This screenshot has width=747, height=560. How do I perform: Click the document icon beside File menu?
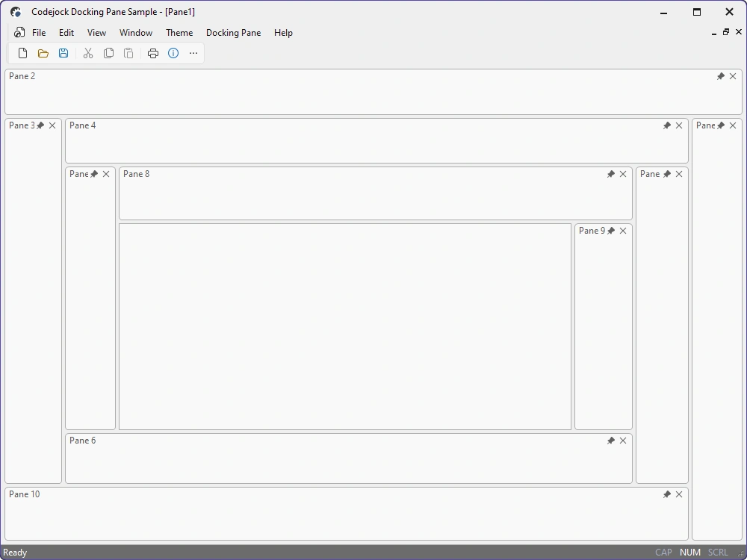[x=19, y=32]
